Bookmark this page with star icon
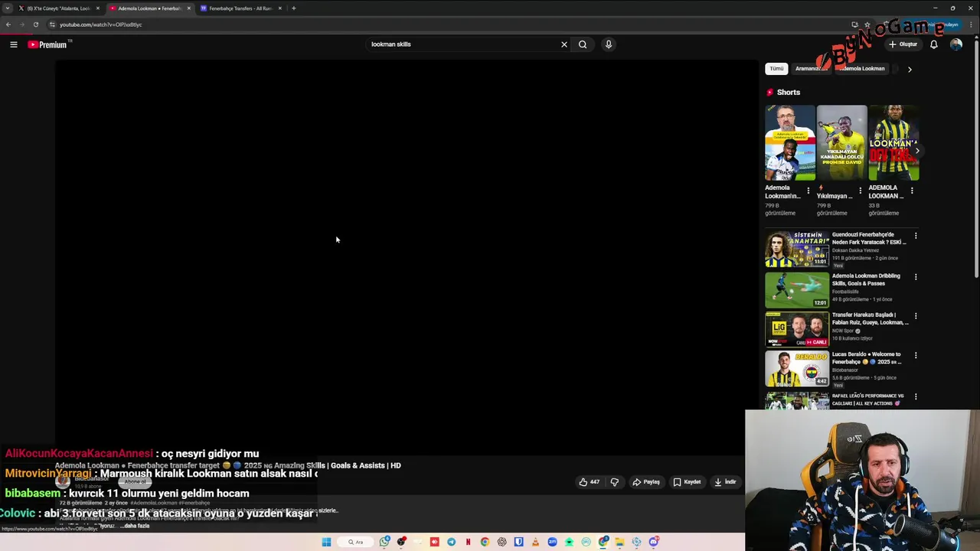Screen dimensions: 980x551 (867, 24)
